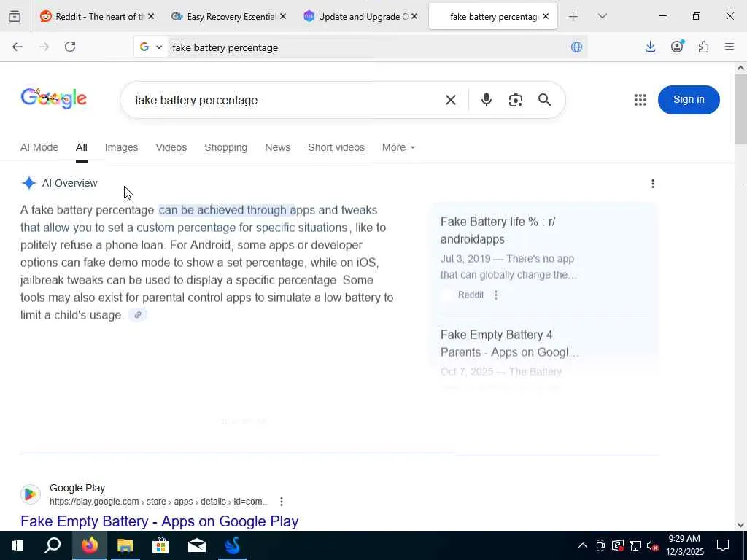Open Firefox application hamburger menu
This screenshot has height=560, width=747.
[x=729, y=47]
